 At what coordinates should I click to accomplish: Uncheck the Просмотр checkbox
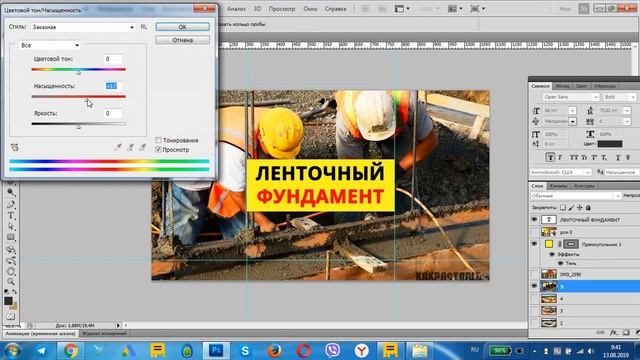[158, 149]
